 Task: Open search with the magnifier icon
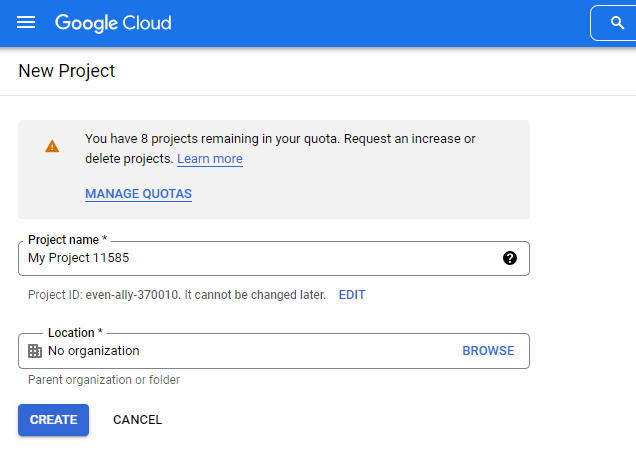[x=617, y=23]
